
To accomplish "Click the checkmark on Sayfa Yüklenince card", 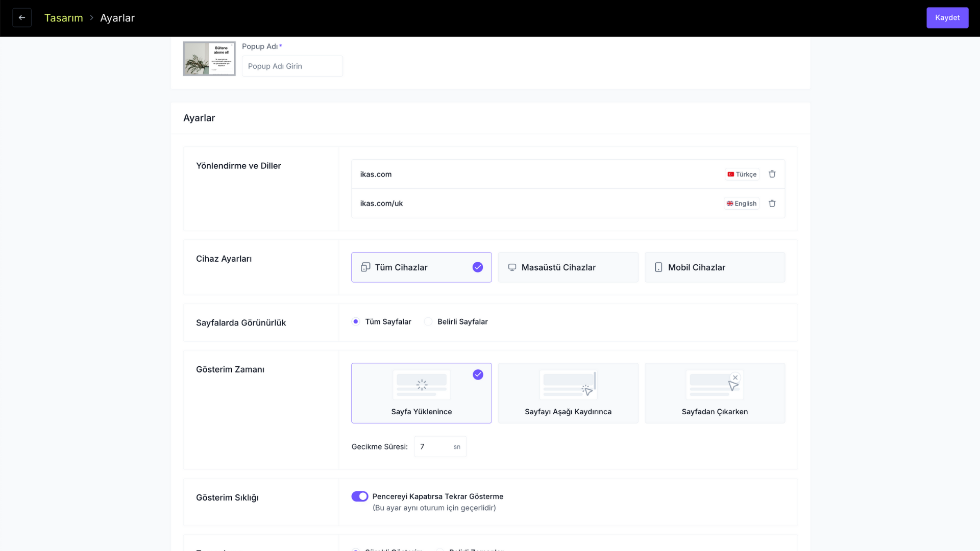I will pyautogui.click(x=478, y=374).
